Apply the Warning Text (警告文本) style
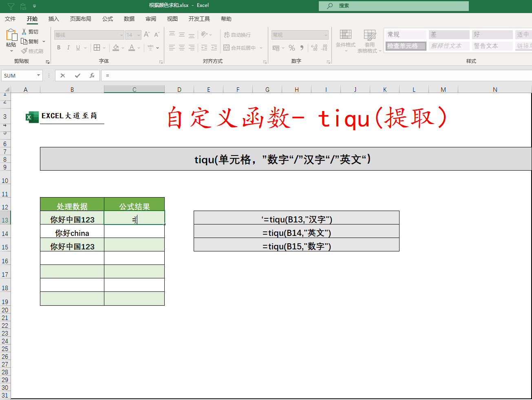The image size is (532, 400). coord(492,46)
